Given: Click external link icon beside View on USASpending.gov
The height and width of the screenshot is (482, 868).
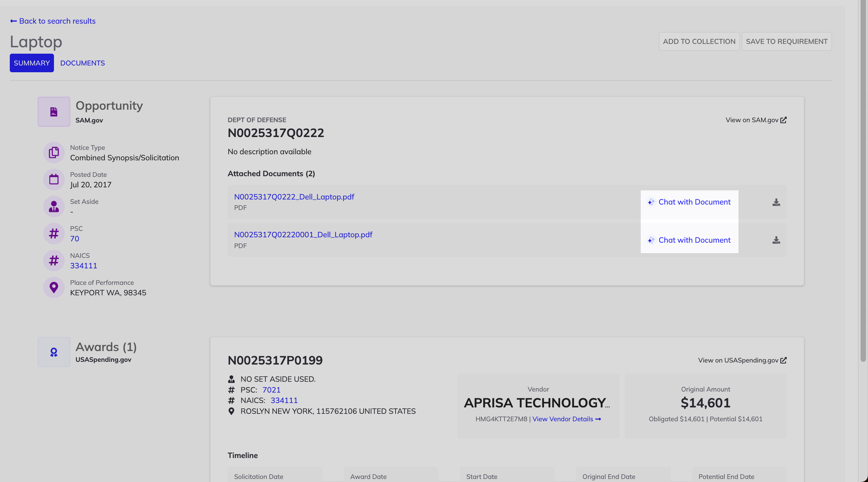Looking at the screenshot, I should 784,360.
